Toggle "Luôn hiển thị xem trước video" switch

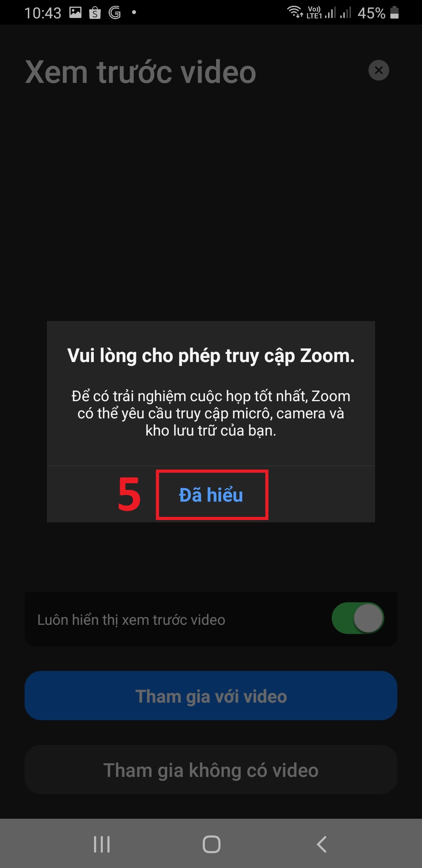coord(358,618)
